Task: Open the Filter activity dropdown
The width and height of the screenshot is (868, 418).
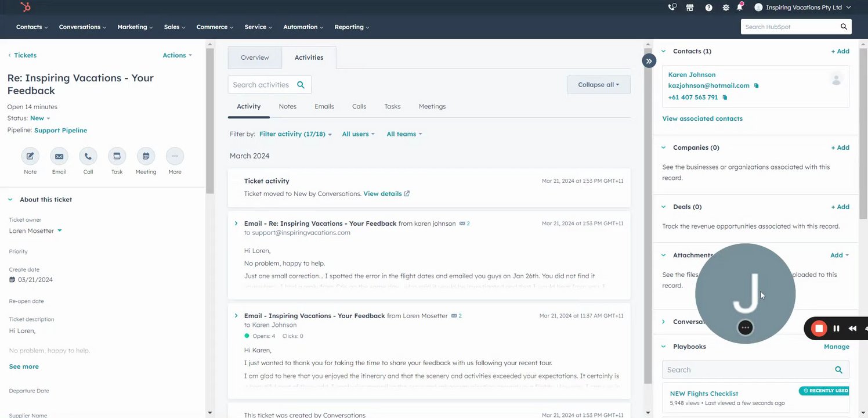Action: pos(295,134)
